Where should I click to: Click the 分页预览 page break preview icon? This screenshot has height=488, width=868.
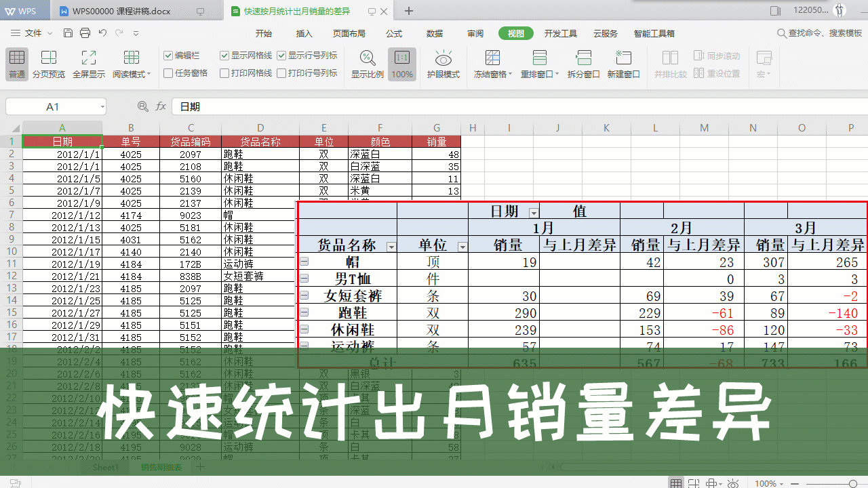click(x=49, y=64)
